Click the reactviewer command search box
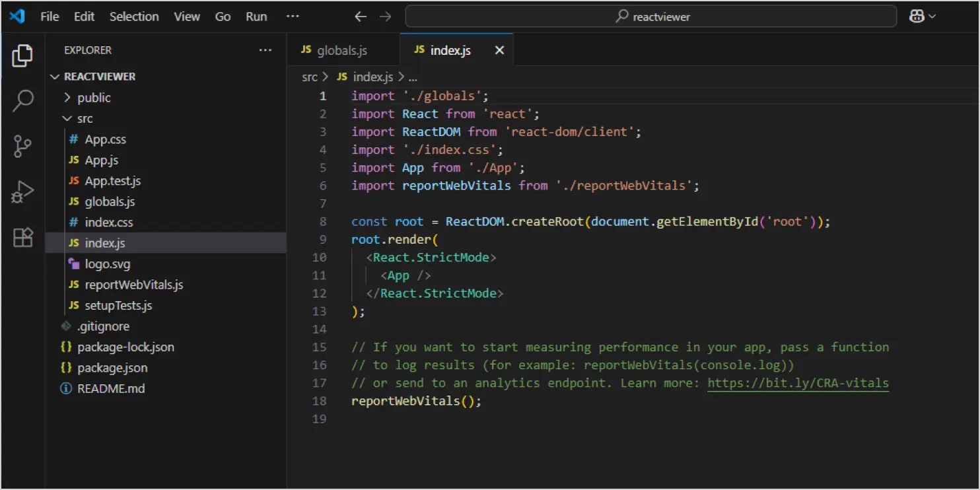The image size is (980, 490). pos(650,17)
